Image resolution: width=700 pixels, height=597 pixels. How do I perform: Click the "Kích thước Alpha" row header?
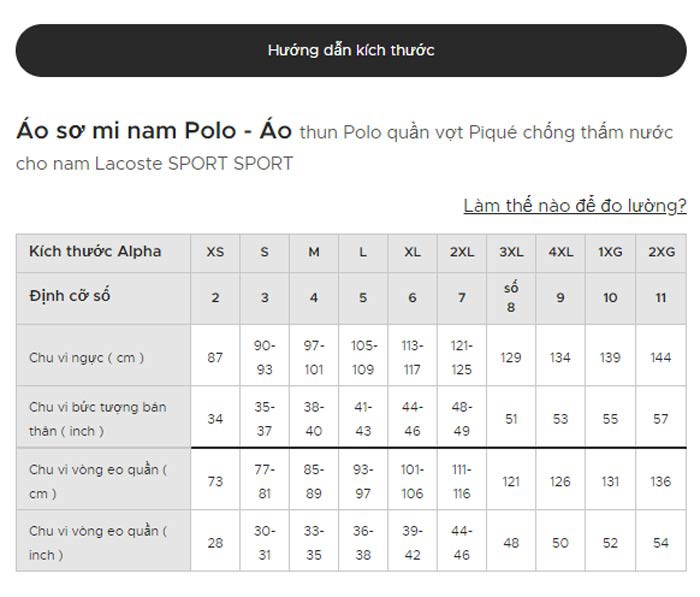(x=95, y=251)
